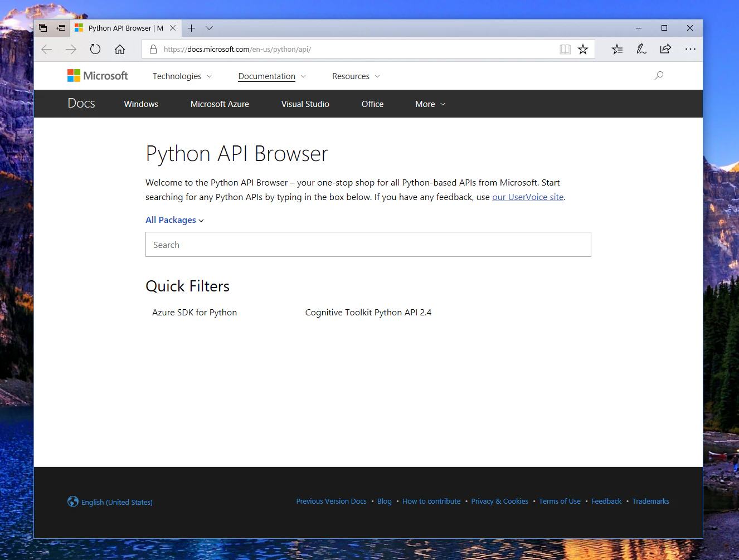
Task: Open the All Packages dropdown
Action: point(174,220)
